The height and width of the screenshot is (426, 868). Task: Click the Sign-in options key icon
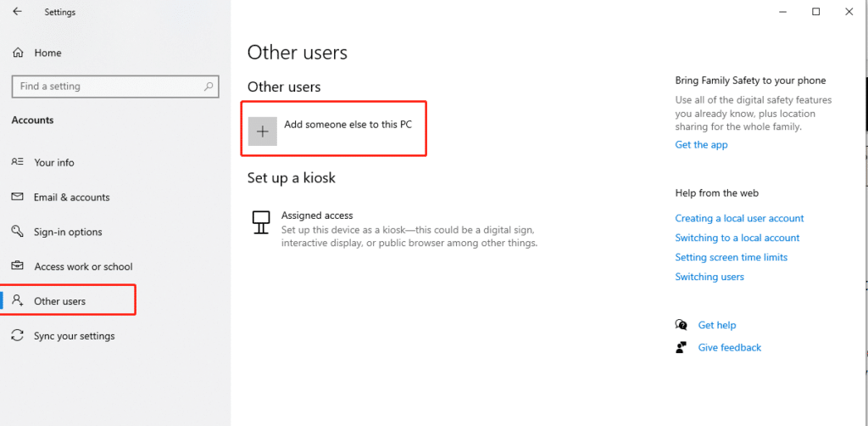coord(17,231)
